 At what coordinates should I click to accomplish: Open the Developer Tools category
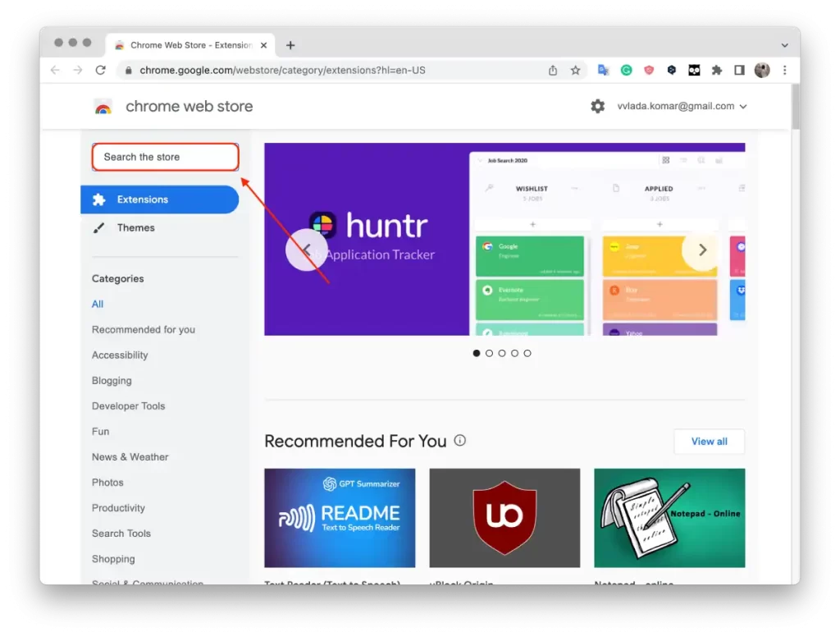129,406
